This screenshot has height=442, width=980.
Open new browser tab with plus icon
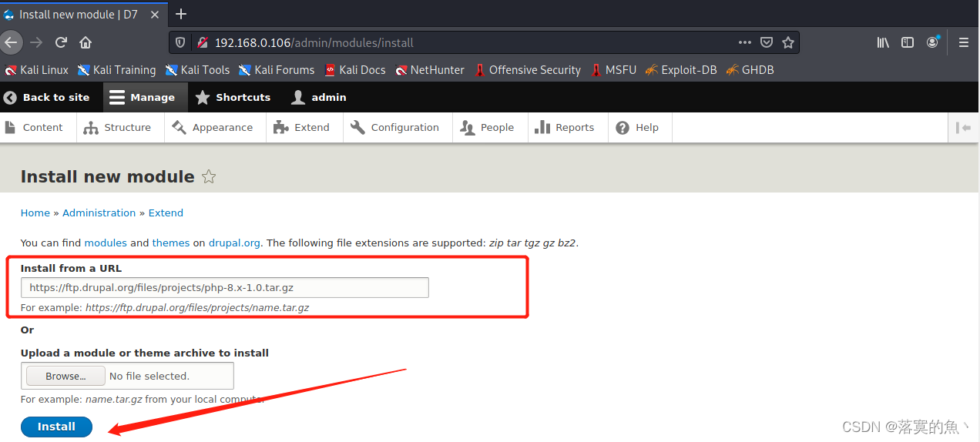[x=181, y=14]
